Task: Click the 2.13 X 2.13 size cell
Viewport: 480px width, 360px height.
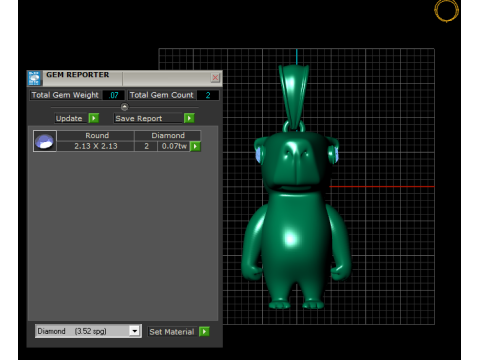Action: click(96, 146)
